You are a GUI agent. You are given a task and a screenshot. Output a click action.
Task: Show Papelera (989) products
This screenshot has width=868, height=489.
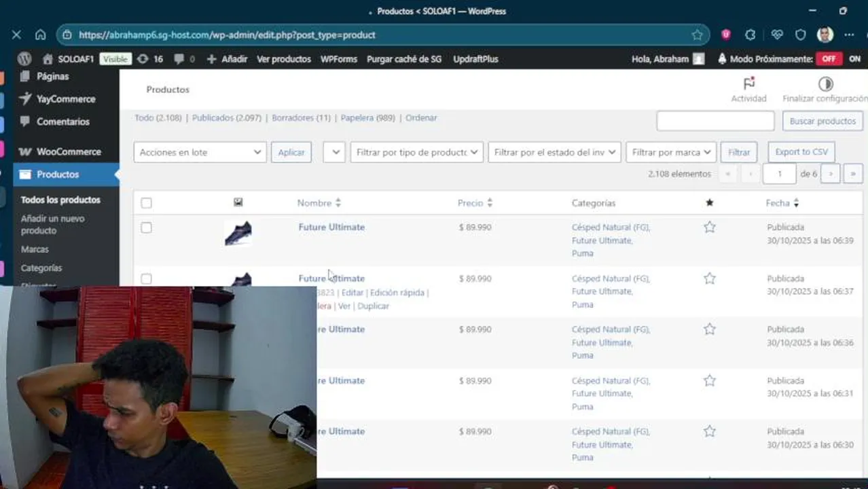367,117
